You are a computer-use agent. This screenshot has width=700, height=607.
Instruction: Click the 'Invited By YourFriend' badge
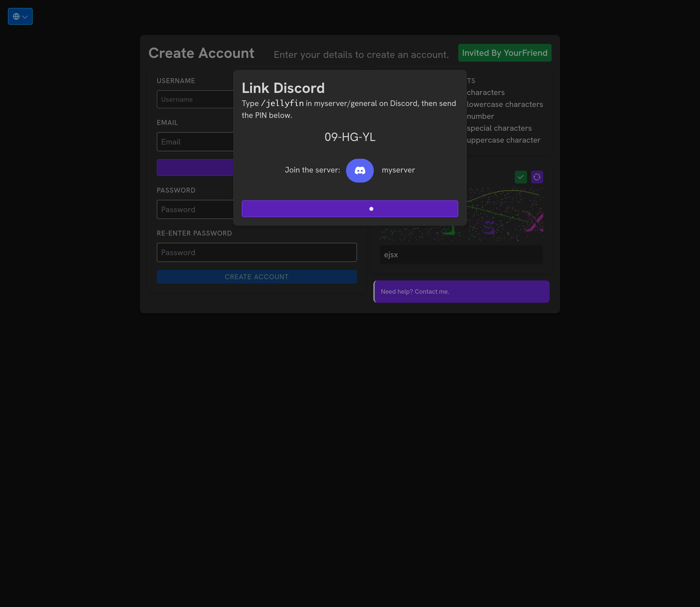(505, 53)
